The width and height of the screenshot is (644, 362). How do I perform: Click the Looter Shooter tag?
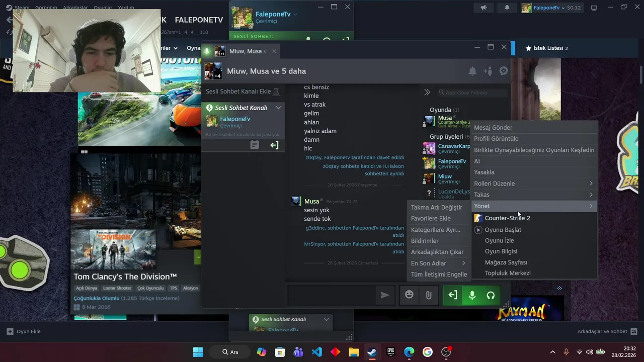117,288
